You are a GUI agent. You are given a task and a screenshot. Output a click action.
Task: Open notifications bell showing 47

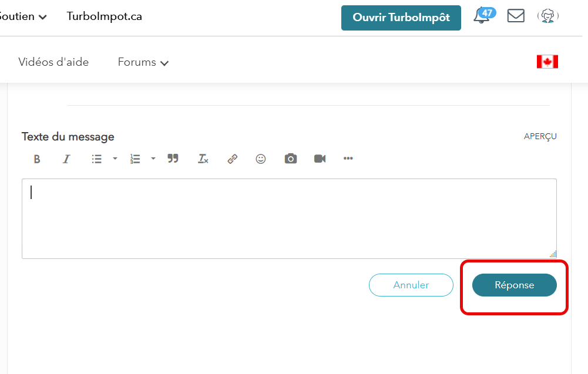[x=484, y=15]
